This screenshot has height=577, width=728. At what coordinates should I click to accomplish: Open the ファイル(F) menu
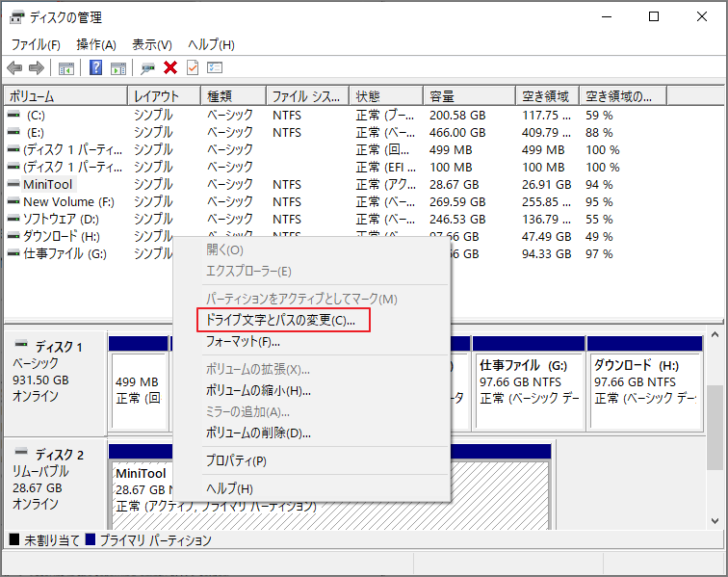click(x=36, y=44)
